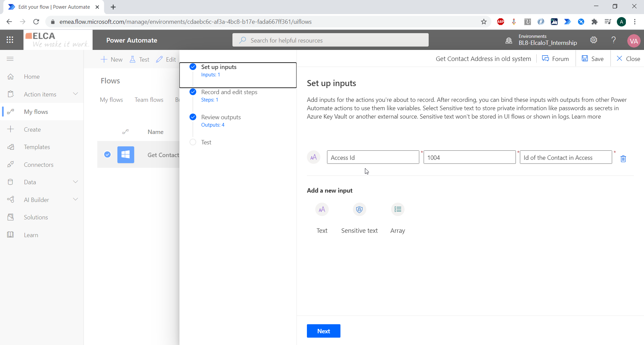The height and width of the screenshot is (345, 644).
Task: Open the Chrome profile A avatar
Action: tap(621, 22)
